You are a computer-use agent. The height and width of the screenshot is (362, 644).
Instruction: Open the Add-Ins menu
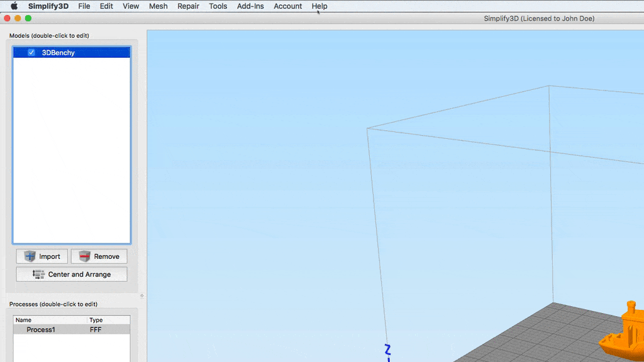pyautogui.click(x=250, y=6)
